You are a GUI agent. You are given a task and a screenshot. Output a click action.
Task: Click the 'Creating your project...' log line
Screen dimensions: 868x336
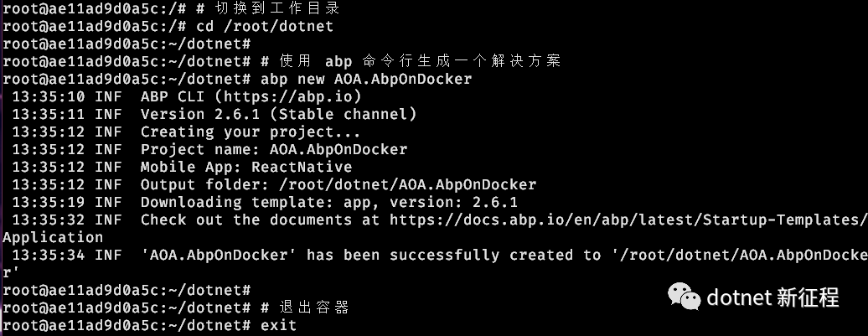point(251,132)
